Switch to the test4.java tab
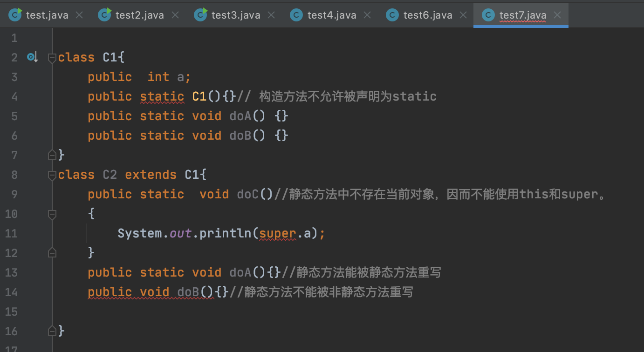 pyautogui.click(x=331, y=15)
